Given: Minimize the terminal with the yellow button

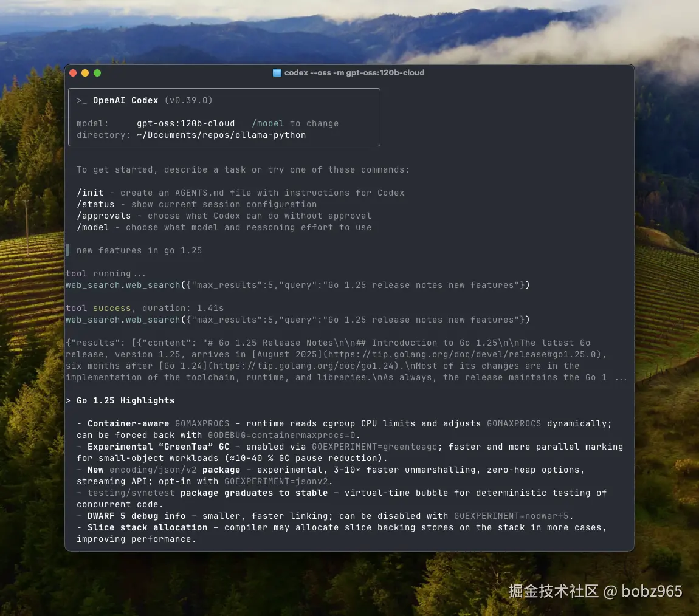Looking at the screenshot, I should 85,73.
